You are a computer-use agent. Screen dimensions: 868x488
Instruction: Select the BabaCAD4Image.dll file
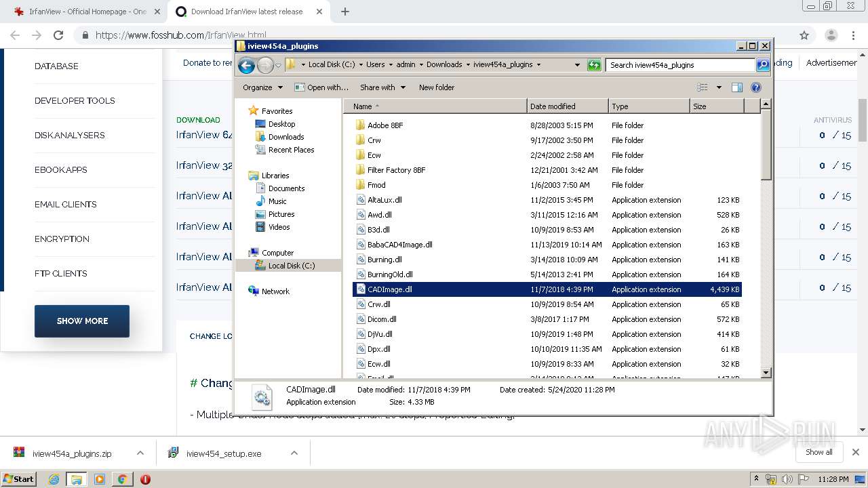399,245
